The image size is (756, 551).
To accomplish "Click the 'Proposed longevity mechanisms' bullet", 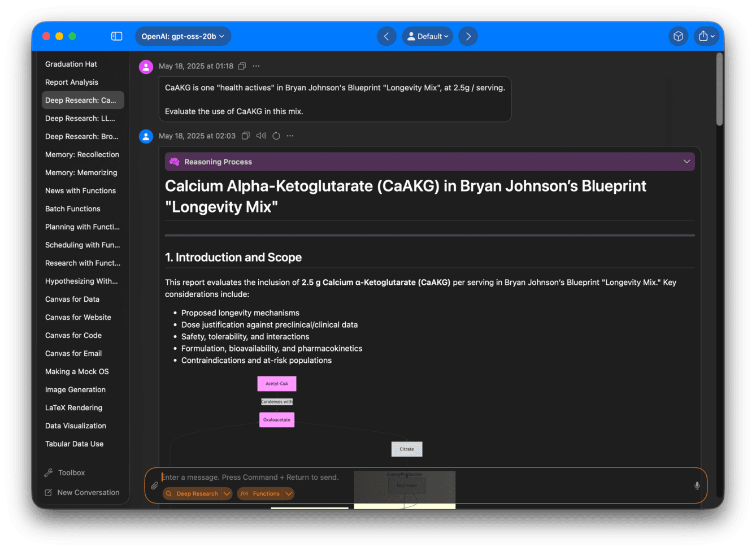I will 240,313.
